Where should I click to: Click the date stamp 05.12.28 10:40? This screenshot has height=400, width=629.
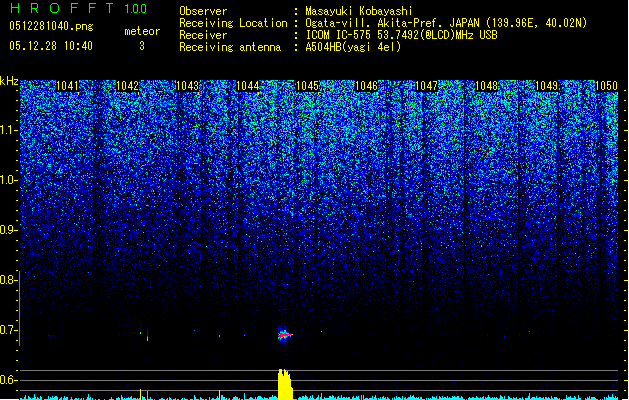51,46
